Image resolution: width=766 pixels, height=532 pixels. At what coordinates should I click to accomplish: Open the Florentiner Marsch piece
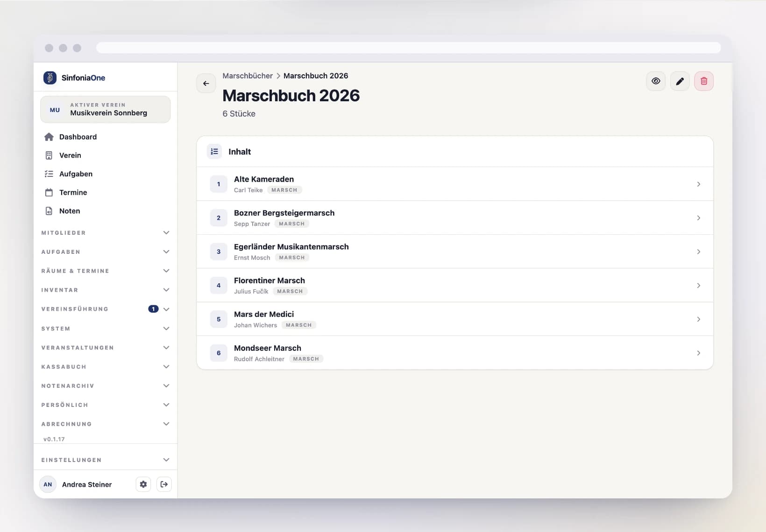[x=455, y=285]
